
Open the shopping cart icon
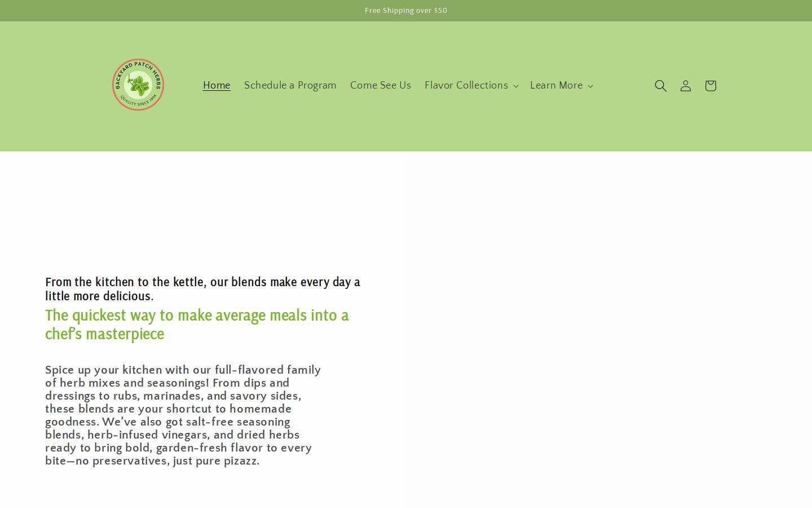[710, 86]
